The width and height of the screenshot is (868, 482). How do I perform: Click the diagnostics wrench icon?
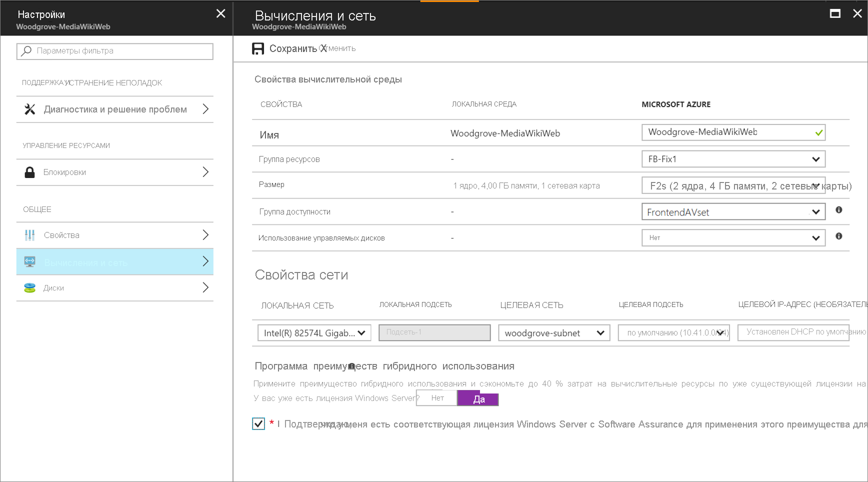click(x=30, y=109)
